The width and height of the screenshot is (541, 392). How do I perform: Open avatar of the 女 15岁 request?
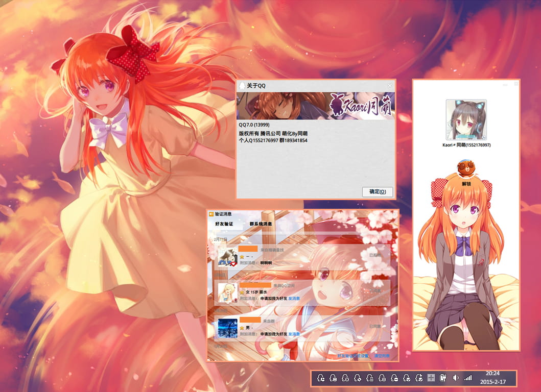[227, 293]
